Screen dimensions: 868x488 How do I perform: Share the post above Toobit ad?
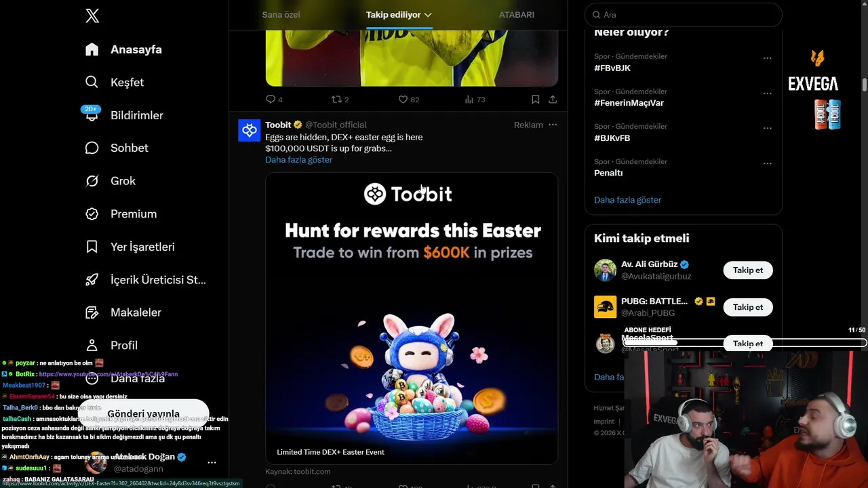(x=553, y=99)
